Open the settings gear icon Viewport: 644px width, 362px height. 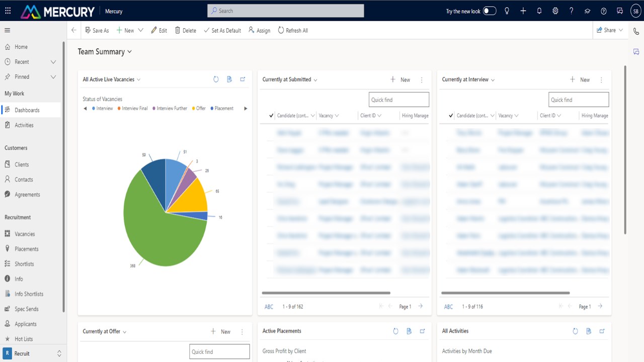(555, 11)
